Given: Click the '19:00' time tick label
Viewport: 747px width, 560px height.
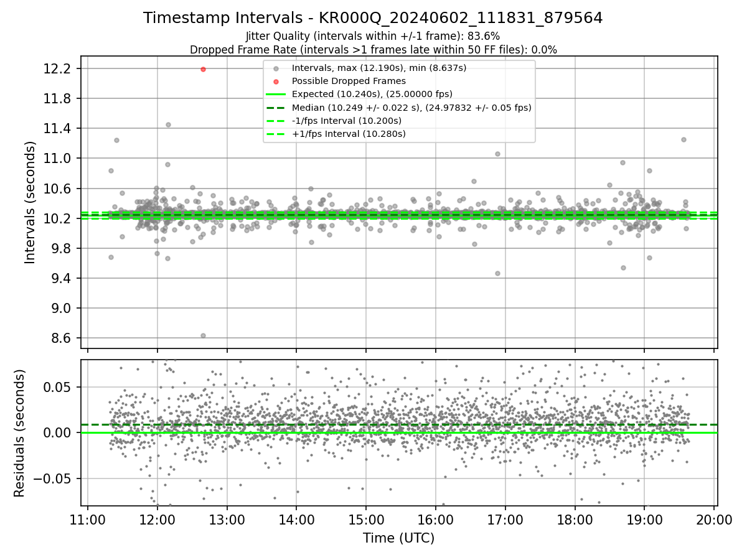Looking at the screenshot, I should pos(644,519).
